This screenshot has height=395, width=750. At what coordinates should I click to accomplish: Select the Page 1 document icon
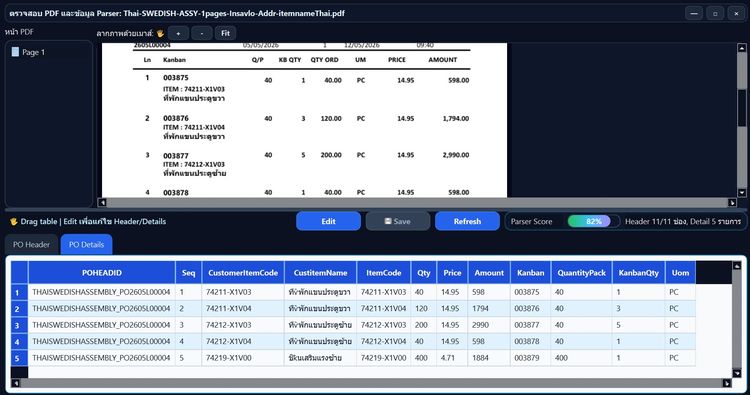[x=15, y=52]
